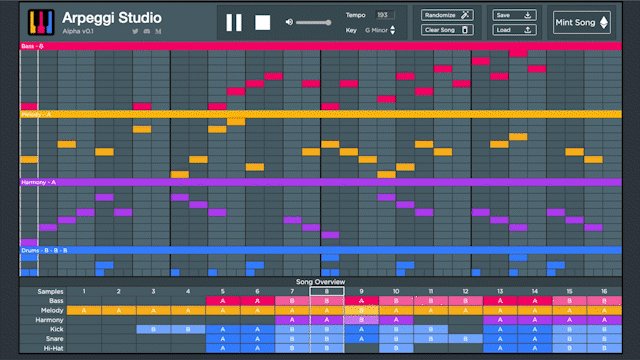The height and width of the screenshot is (360, 640).
Task: Click the Mint Song button
Action: click(582, 22)
